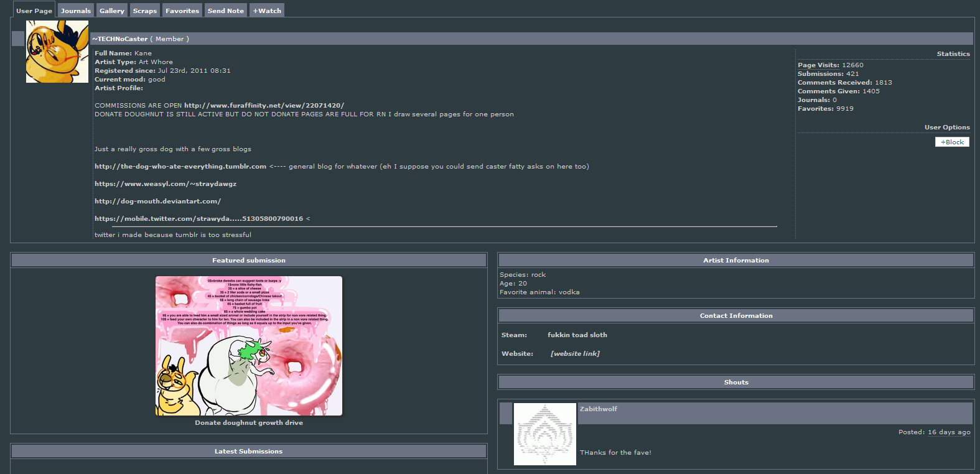Click the Posted: 16 days ago timestamp
The height and width of the screenshot is (474, 980).
point(935,432)
